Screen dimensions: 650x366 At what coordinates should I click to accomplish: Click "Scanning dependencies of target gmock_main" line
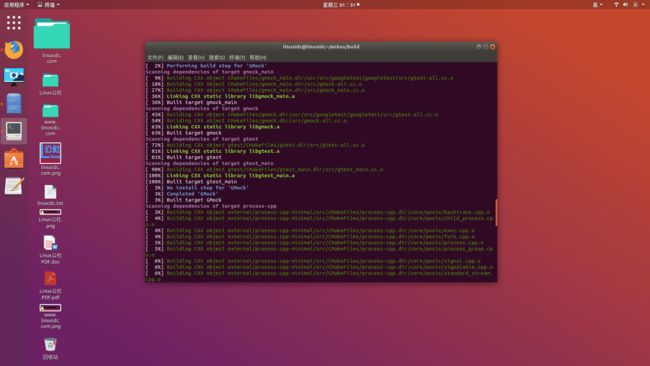coord(209,72)
